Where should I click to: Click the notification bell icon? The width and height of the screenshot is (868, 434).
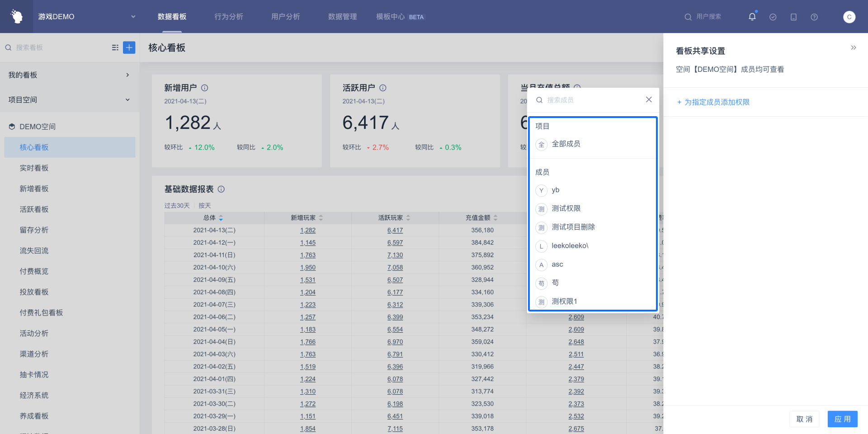pyautogui.click(x=752, y=17)
